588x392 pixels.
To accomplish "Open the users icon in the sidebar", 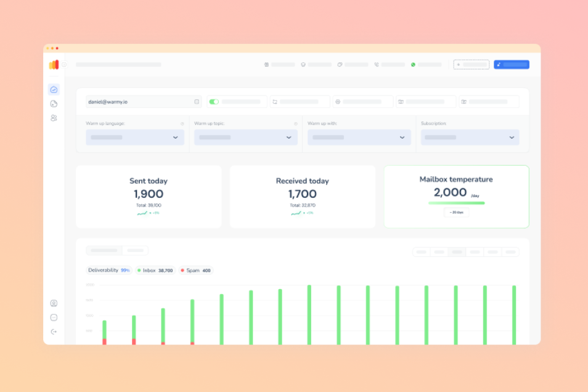I will click(54, 118).
